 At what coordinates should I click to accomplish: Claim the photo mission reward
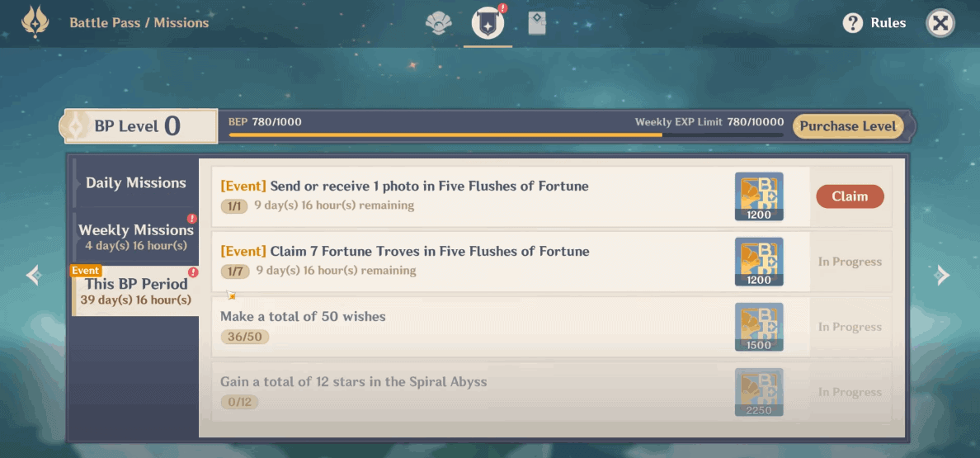(850, 196)
